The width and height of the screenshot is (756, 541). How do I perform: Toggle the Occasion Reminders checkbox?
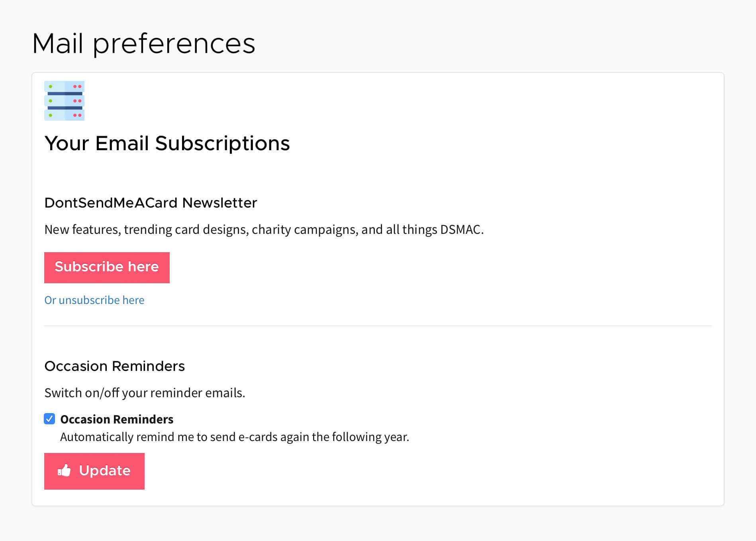[x=49, y=419]
